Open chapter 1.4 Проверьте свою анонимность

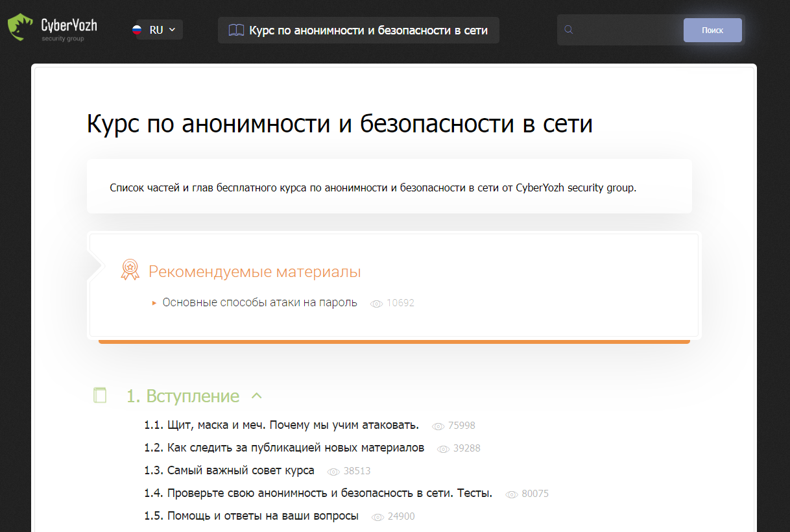tap(318, 493)
